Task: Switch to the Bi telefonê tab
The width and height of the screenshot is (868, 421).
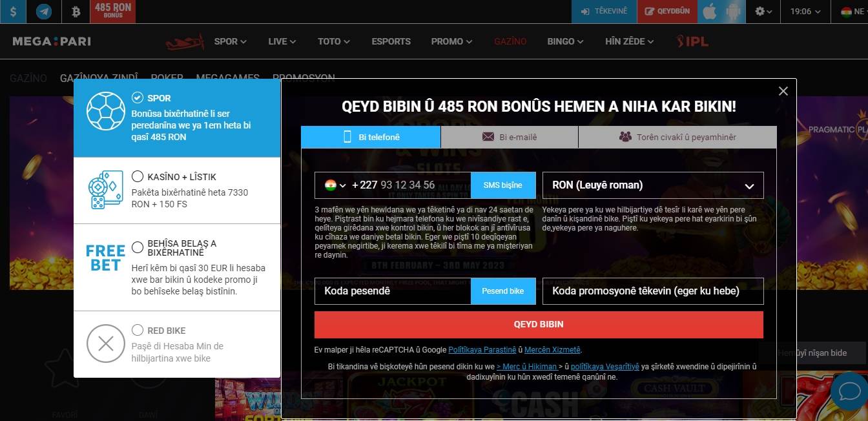Action: coord(371,137)
